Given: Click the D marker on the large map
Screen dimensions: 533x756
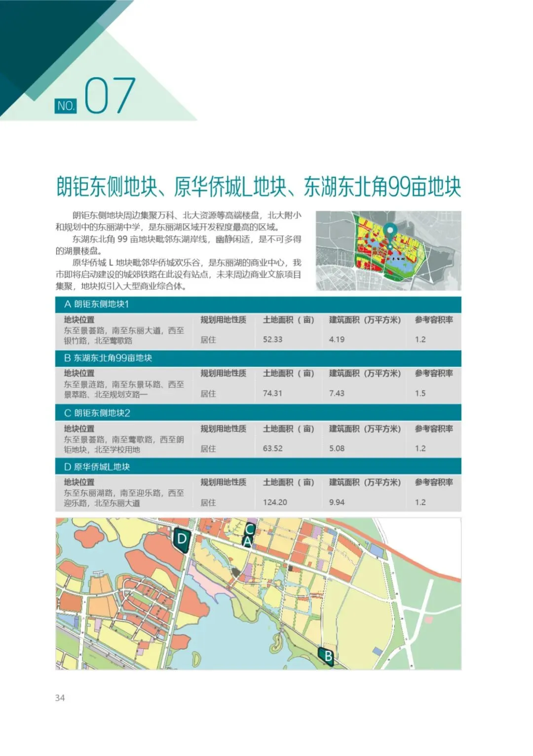Looking at the screenshot, I should coord(182,539).
